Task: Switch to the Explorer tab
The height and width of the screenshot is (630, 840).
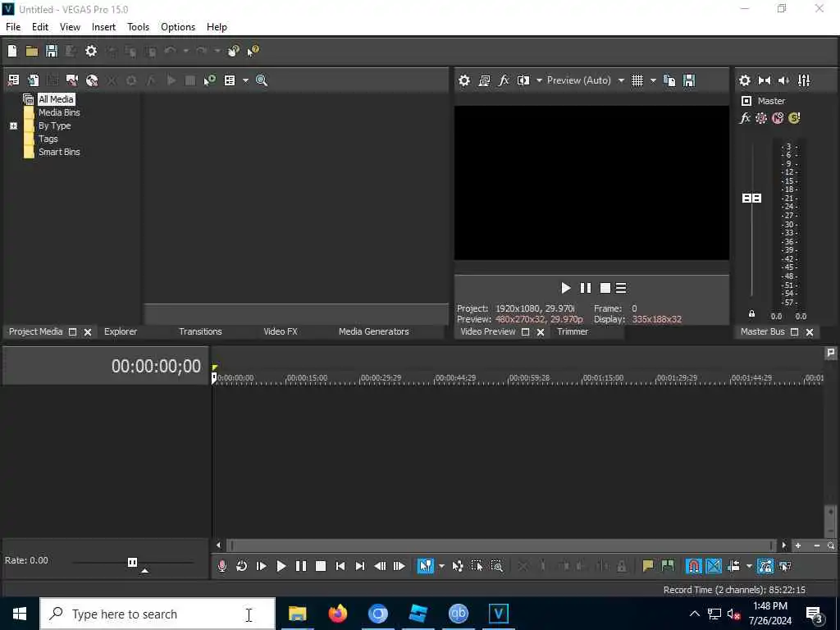Action: (x=121, y=331)
